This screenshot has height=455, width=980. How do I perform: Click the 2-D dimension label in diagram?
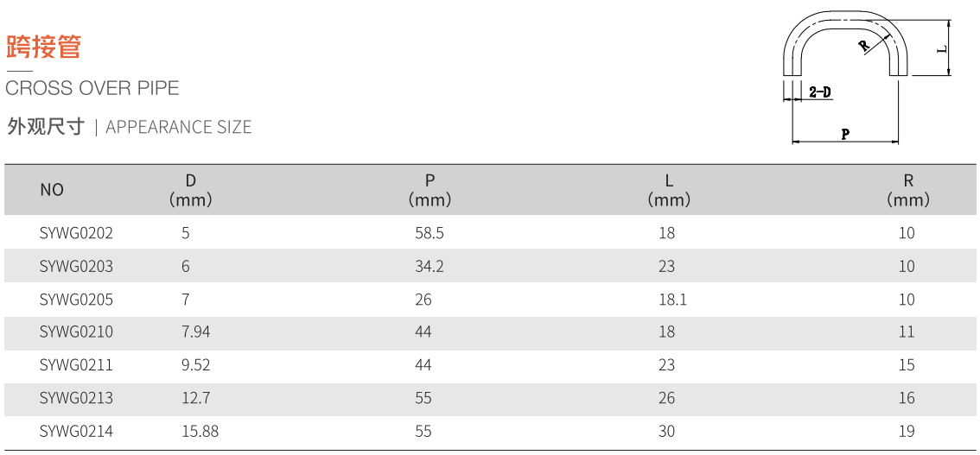[x=820, y=93]
